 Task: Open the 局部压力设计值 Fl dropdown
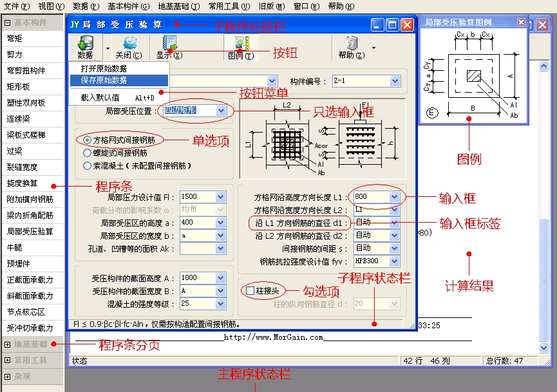[x=221, y=197]
